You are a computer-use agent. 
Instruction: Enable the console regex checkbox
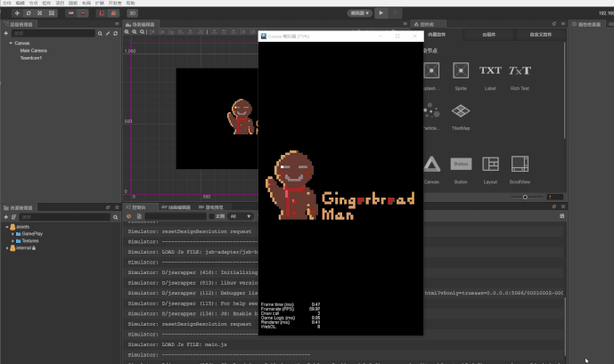click(x=212, y=216)
